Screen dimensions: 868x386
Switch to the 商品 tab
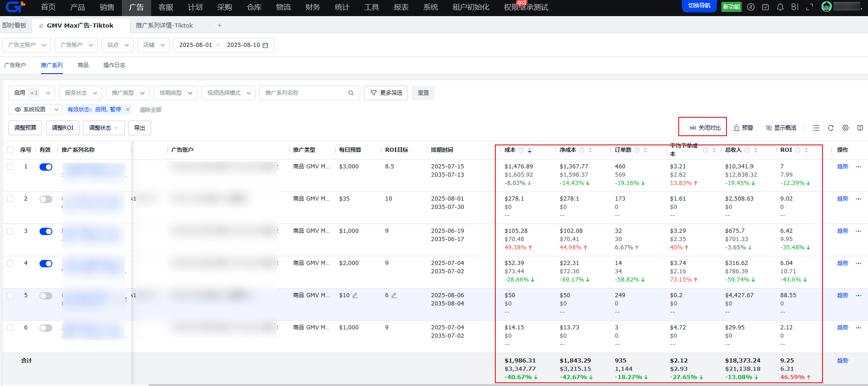point(83,65)
